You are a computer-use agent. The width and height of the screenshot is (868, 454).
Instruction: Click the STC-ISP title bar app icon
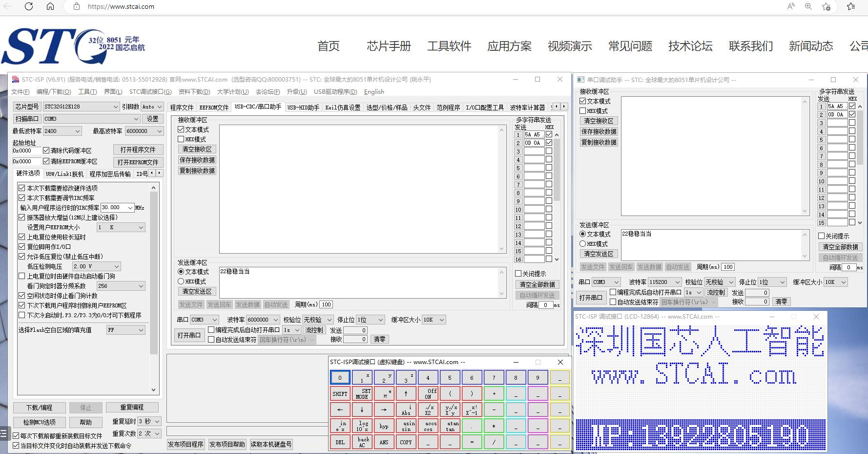click(x=16, y=79)
